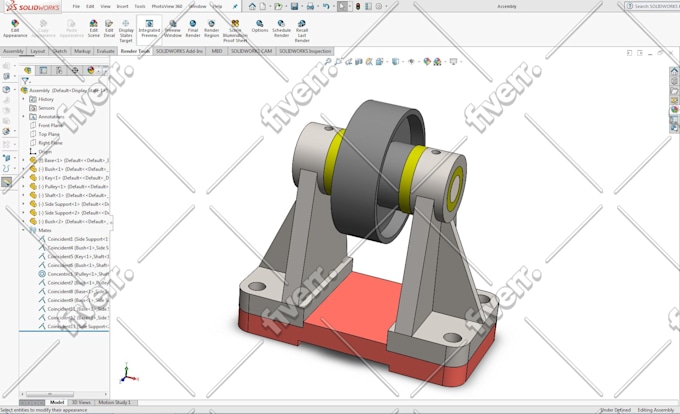Expand the Bush<2> component
Image resolution: width=680 pixels, height=414 pixels.
coord(24,222)
